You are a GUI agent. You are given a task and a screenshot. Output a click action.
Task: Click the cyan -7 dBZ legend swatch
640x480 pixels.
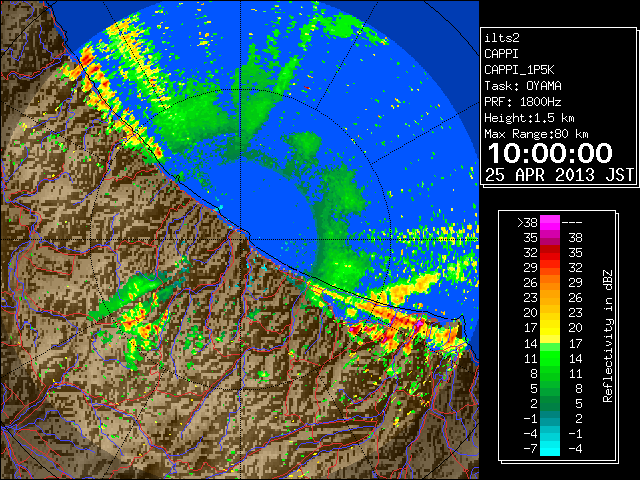coord(550,449)
